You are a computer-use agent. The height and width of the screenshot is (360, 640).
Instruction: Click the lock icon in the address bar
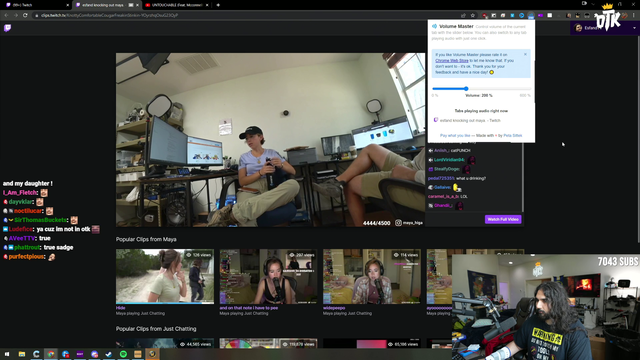pyautogui.click(x=37, y=16)
